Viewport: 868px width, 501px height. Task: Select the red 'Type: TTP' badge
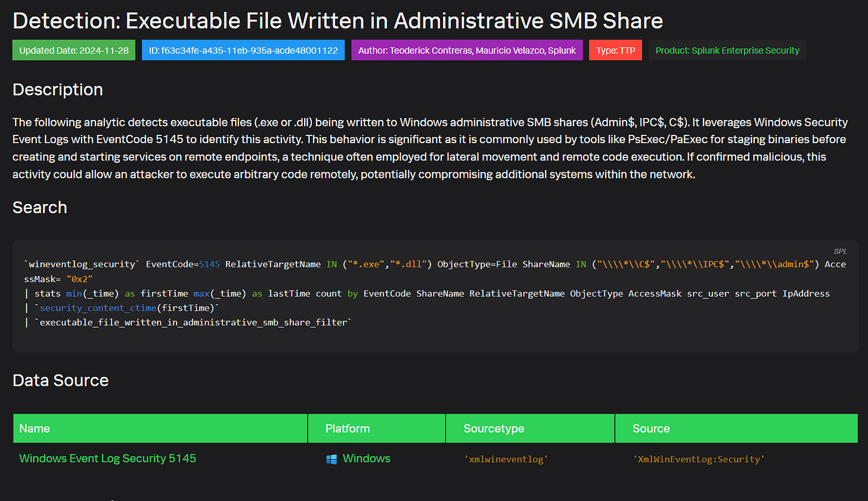(615, 50)
